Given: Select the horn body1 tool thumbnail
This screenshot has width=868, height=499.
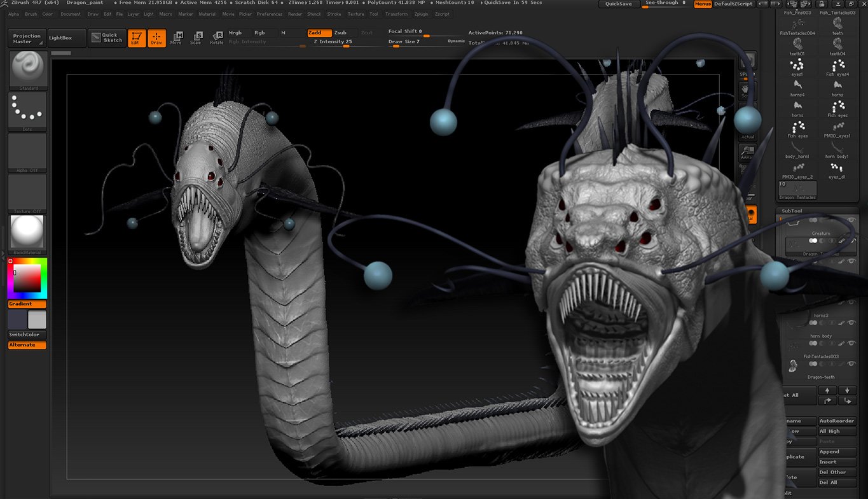Looking at the screenshot, I should pyautogui.click(x=837, y=148).
